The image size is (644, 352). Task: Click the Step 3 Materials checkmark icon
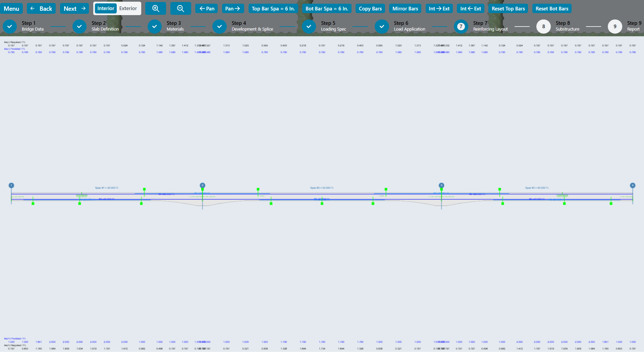coord(154,26)
